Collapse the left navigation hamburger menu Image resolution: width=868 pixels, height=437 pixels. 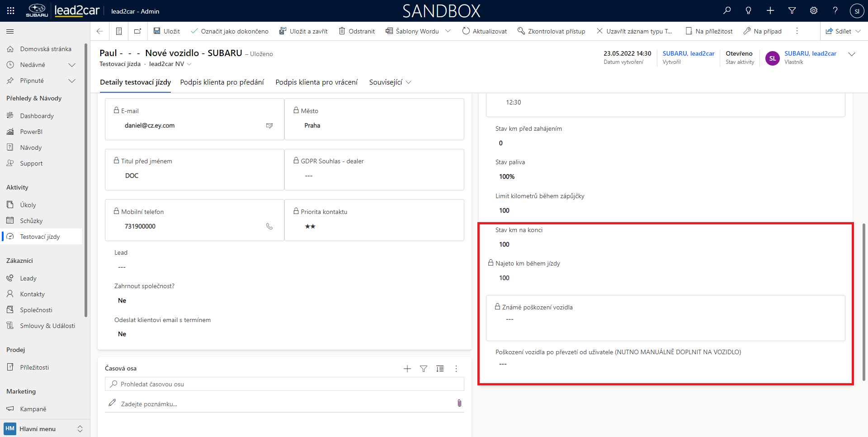[x=10, y=31]
